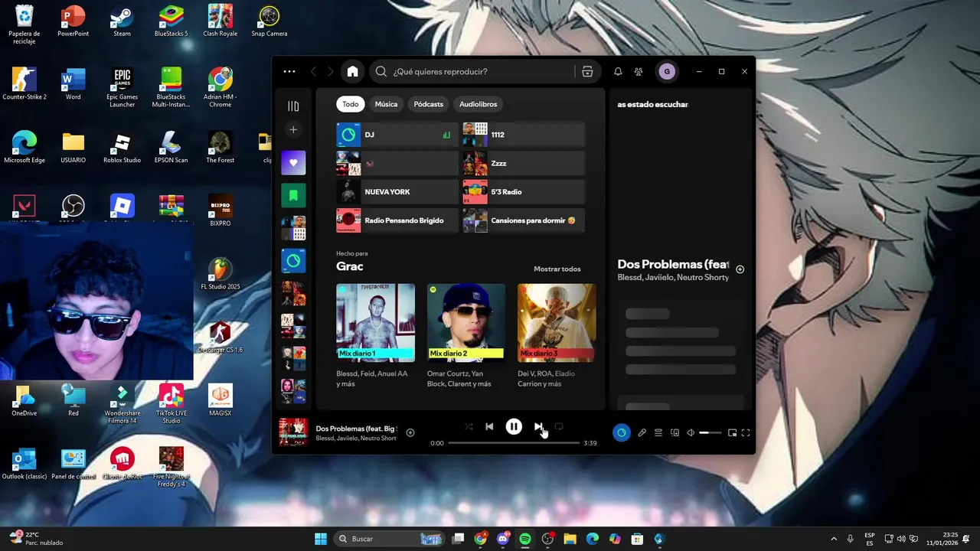Go to Spotify Home
Image resolution: width=980 pixels, height=551 pixels.
pyautogui.click(x=352, y=71)
